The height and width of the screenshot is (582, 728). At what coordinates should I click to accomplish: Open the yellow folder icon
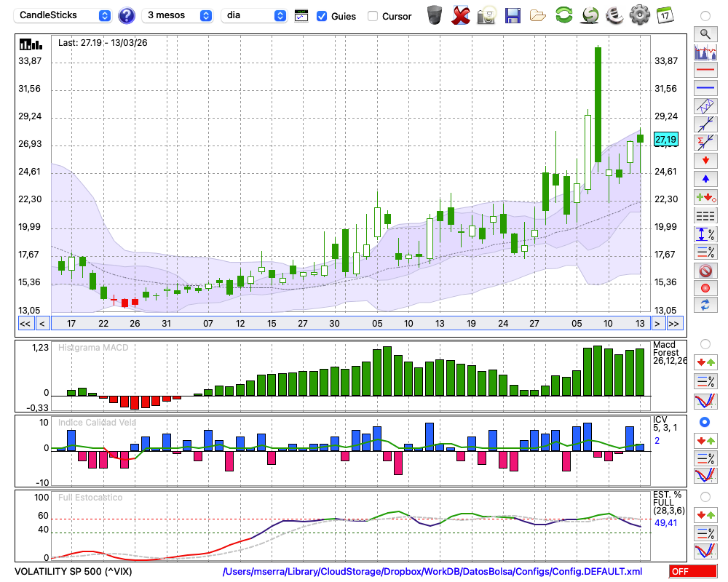coord(538,15)
